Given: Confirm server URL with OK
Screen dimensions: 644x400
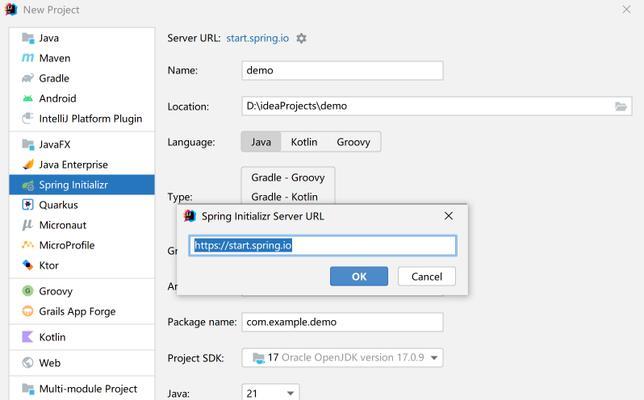Looking at the screenshot, I should (359, 276).
